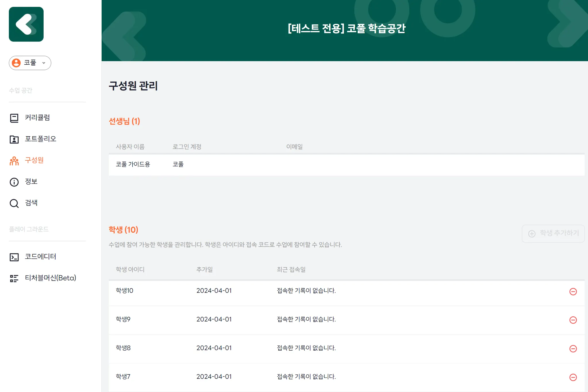Delete 학생8 using the red minus
Image resolution: width=588 pixels, height=392 pixels.
(573, 349)
